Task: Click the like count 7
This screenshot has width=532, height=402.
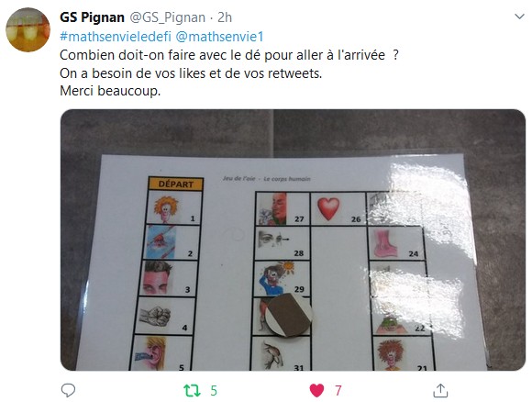Action: click(338, 391)
